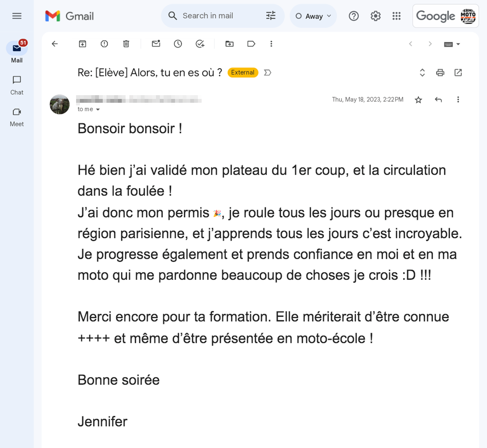Expand all messages with the arrows icon

tap(422, 72)
